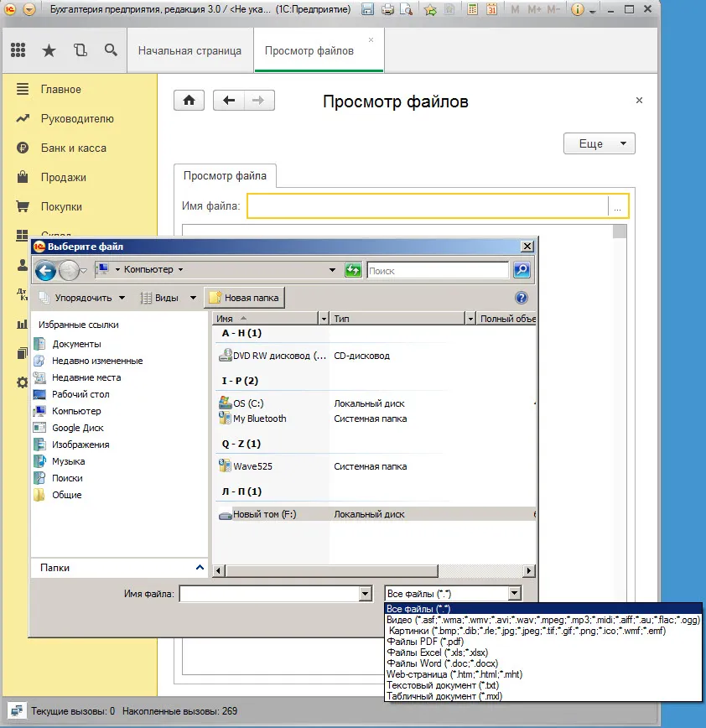
Task: Select Изображения in favorite links
Action: 80,445
